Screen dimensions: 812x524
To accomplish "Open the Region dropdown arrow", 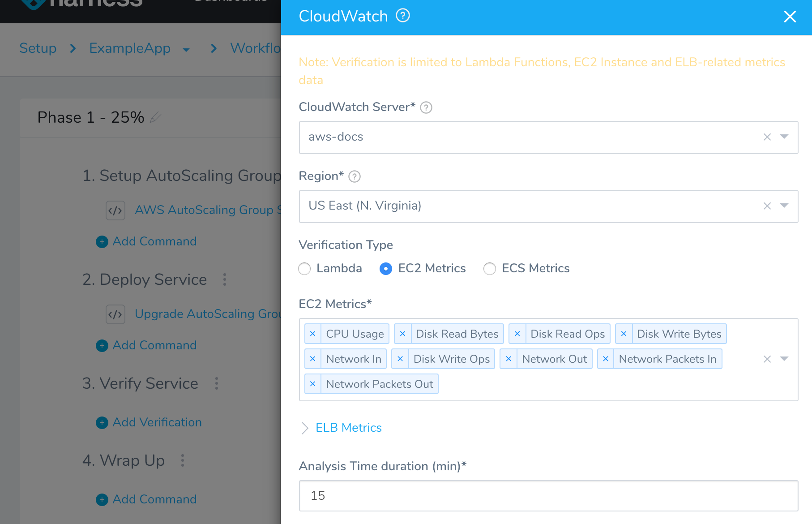I will pos(784,206).
